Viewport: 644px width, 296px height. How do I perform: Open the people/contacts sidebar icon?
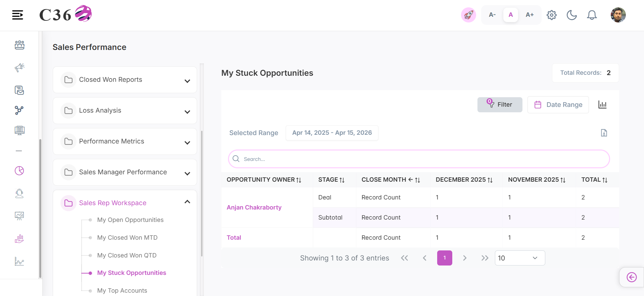point(19,45)
